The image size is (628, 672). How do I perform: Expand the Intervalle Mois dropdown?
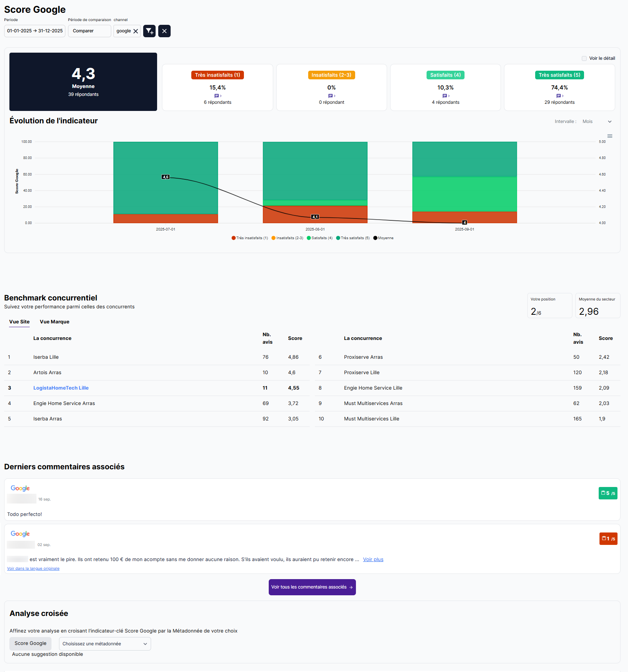[597, 121]
